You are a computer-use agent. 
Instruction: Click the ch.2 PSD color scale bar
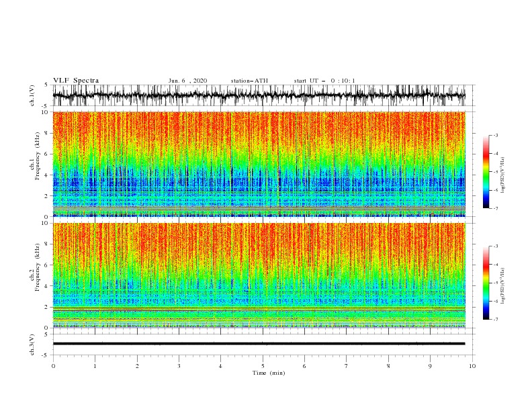[486, 283]
